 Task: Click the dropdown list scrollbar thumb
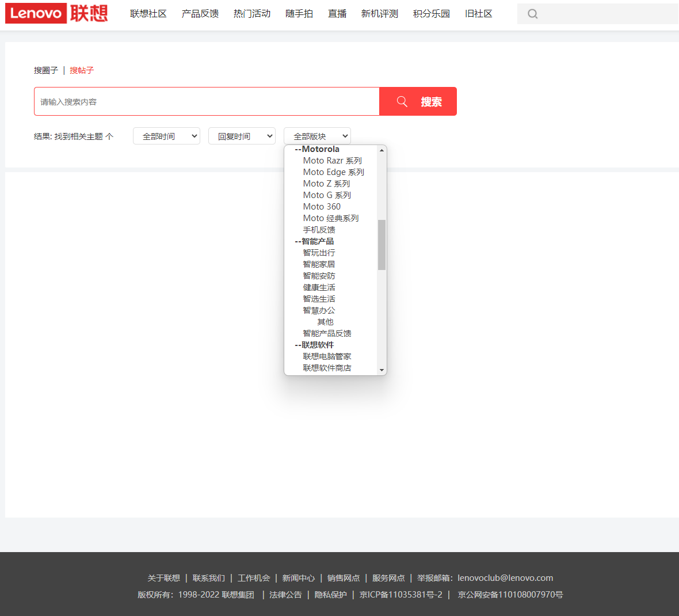coord(382,245)
